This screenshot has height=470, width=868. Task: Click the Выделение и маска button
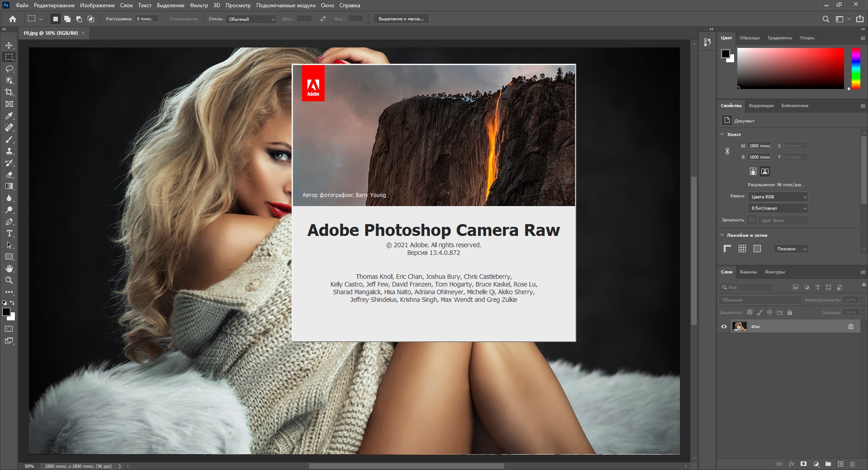coord(401,19)
